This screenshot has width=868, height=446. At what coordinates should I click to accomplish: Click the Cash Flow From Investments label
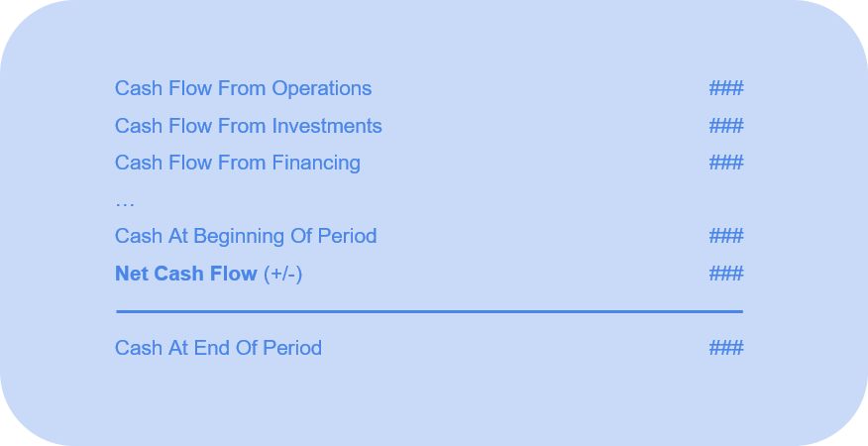click(248, 126)
